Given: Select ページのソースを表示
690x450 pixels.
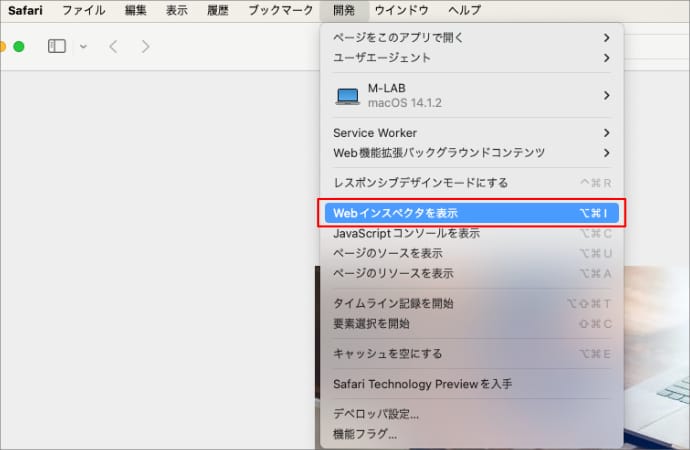Looking at the screenshot, I should (387, 253).
